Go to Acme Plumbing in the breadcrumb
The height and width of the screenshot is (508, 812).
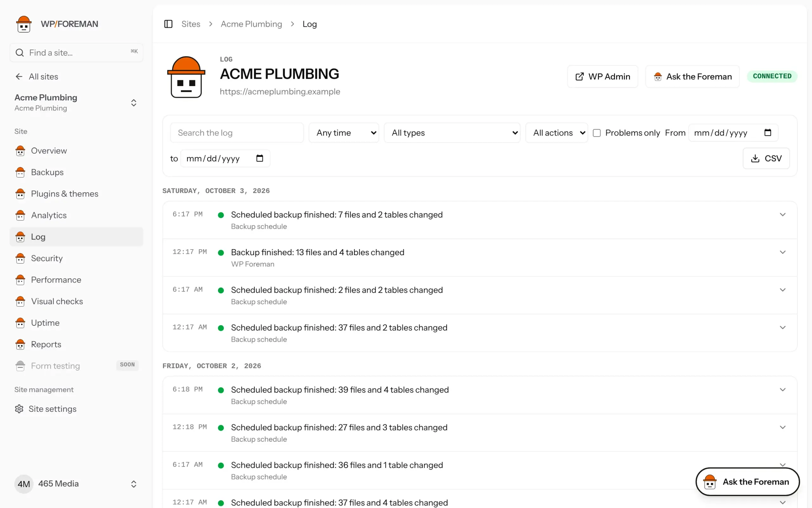pos(251,24)
